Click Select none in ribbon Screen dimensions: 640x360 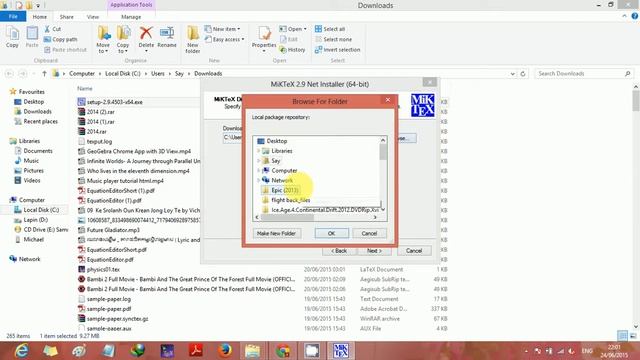point(333,40)
